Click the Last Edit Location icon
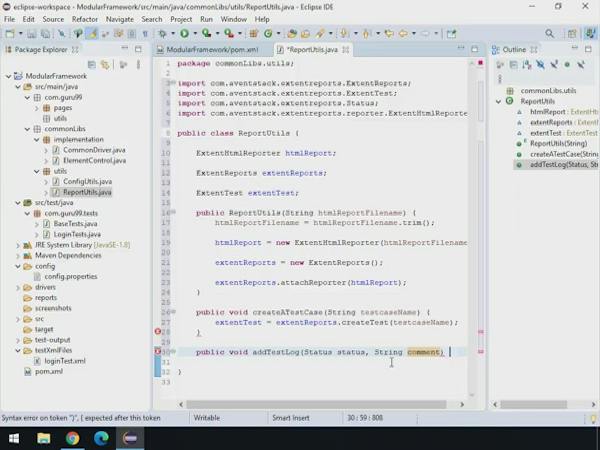This screenshot has height=450, width=600. coord(389,34)
